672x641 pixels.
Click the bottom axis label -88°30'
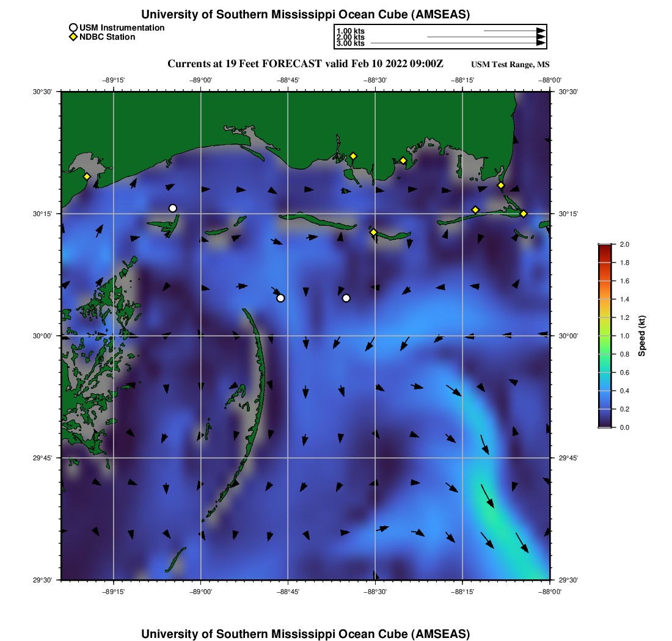point(376,592)
